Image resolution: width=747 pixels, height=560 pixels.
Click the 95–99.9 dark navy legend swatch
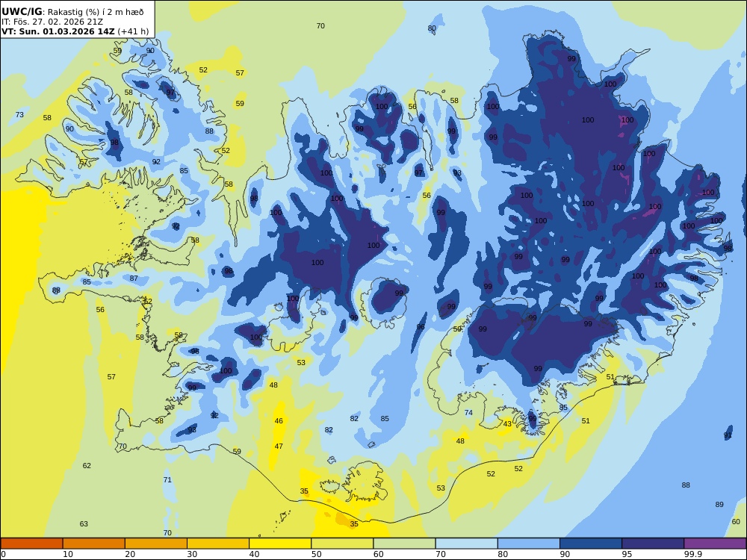pos(653,544)
